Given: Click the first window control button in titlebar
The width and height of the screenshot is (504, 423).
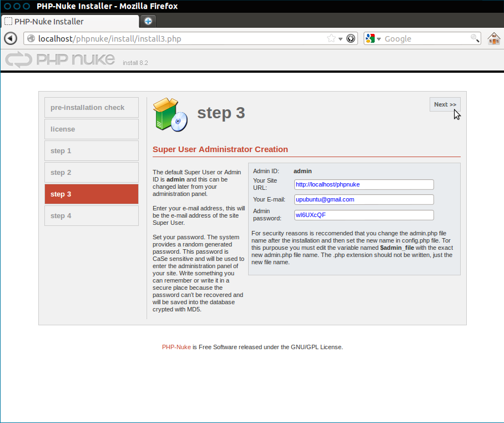Looking at the screenshot, I should coord(7,6).
